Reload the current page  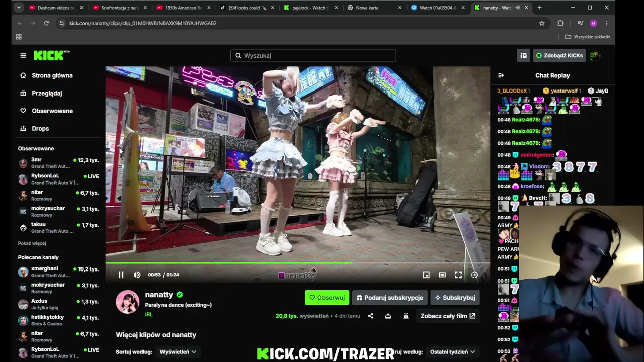click(x=46, y=23)
